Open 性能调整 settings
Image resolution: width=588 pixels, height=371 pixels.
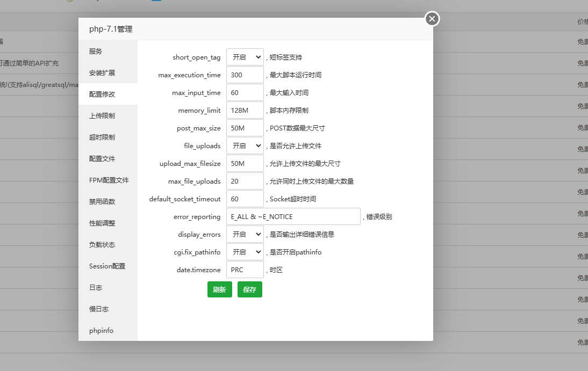pos(108,223)
